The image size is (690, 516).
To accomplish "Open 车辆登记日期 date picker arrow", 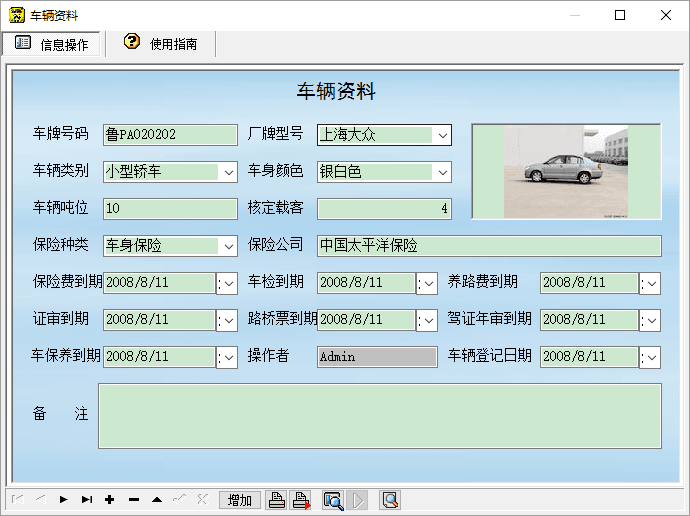I will [650, 358].
